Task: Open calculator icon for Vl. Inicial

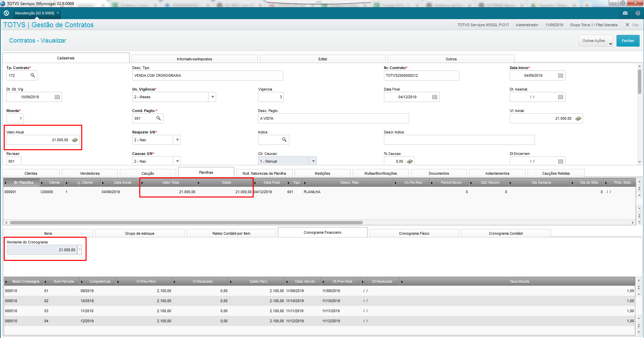Action: tap(578, 118)
